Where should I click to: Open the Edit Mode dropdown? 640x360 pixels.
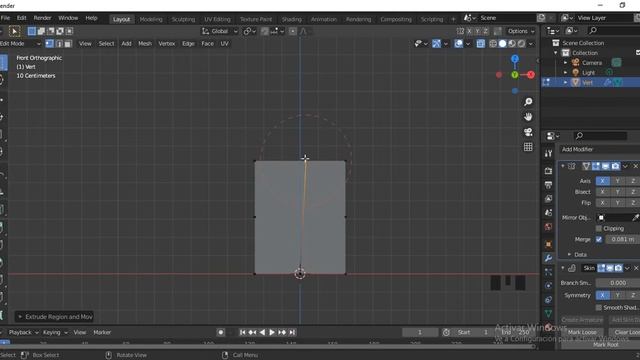[x=20, y=44]
